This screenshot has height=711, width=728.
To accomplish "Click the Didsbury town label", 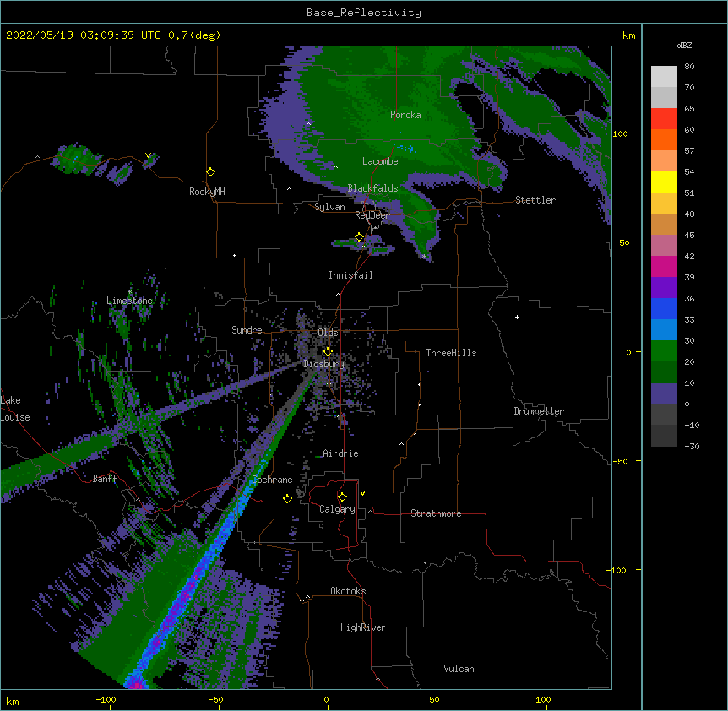I will point(324,364).
